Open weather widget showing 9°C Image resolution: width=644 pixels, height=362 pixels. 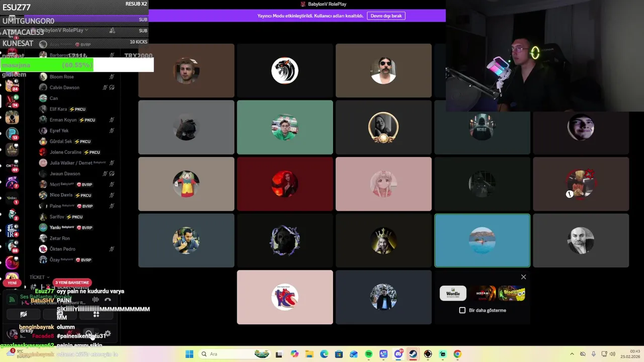click(x=18, y=354)
